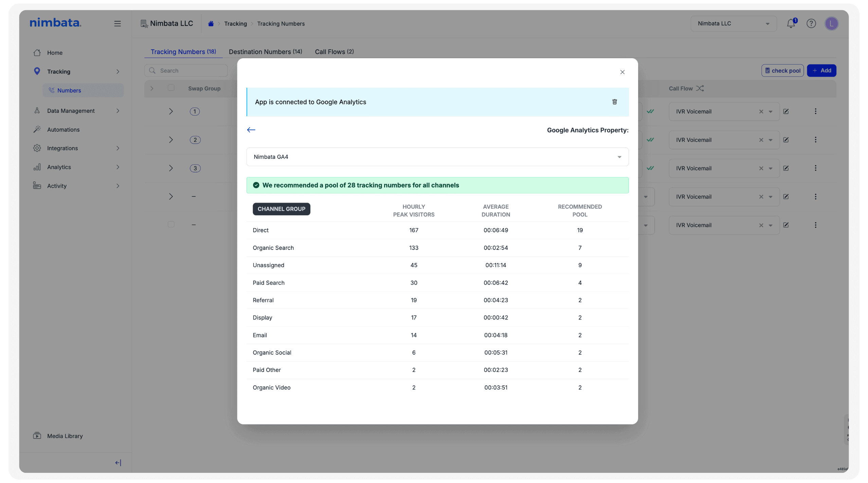
Task: Click the Organic Search channel row
Action: click(437, 248)
